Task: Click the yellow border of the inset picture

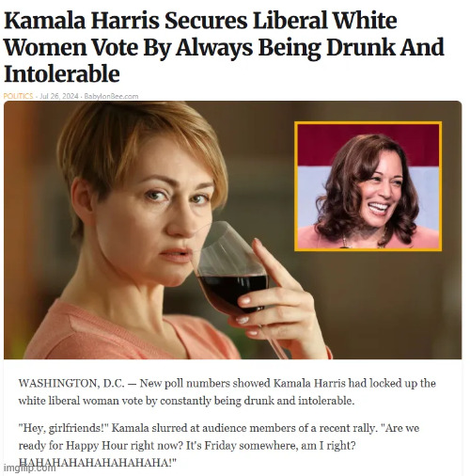Action: point(368,122)
